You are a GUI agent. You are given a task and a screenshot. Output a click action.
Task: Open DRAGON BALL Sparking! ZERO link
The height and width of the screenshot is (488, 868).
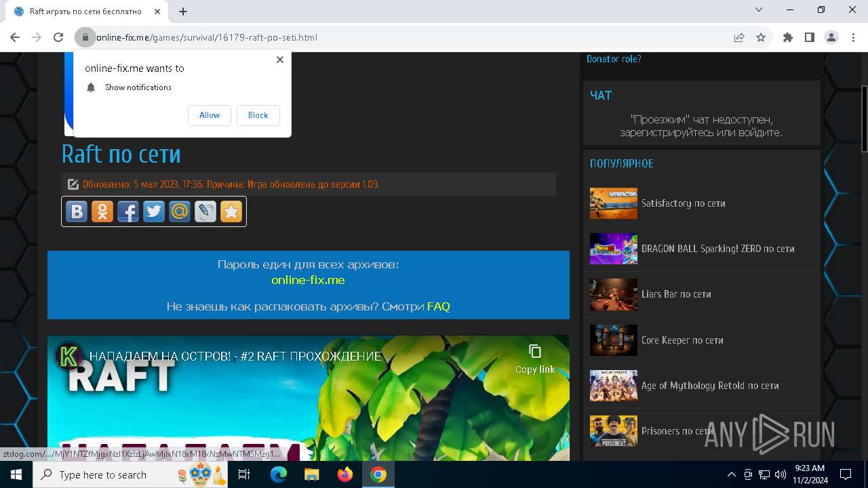coord(718,249)
